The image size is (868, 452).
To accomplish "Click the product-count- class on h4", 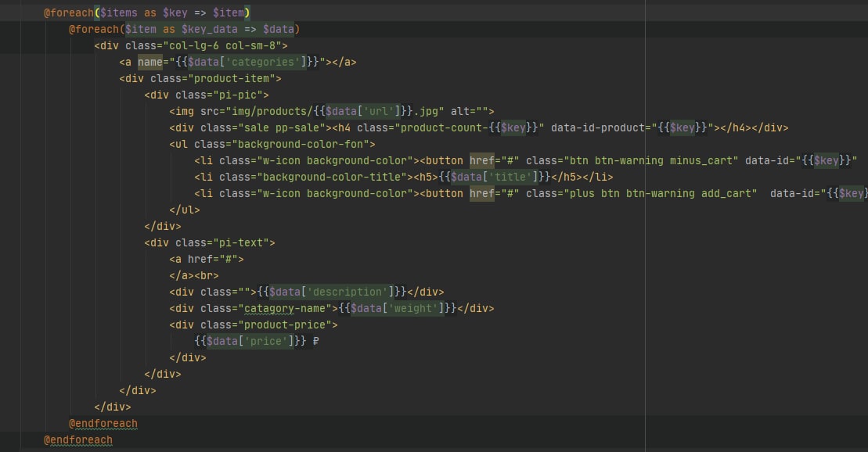I will click(445, 127).
